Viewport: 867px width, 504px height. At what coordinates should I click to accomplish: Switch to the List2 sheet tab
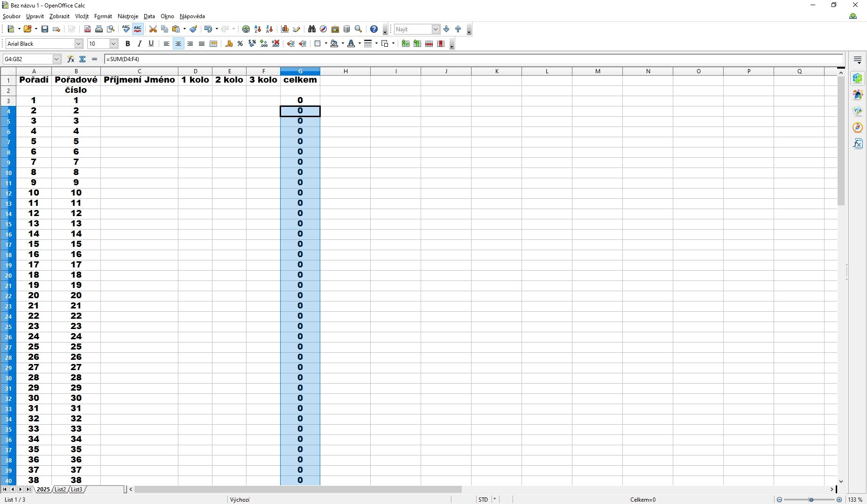click(x=60, y=489)
